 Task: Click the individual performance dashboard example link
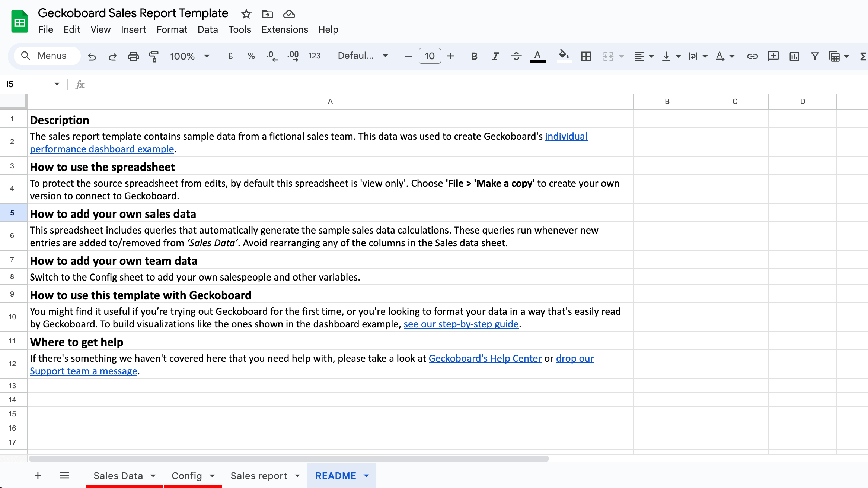pyautogui.click(x=566, y=136)
